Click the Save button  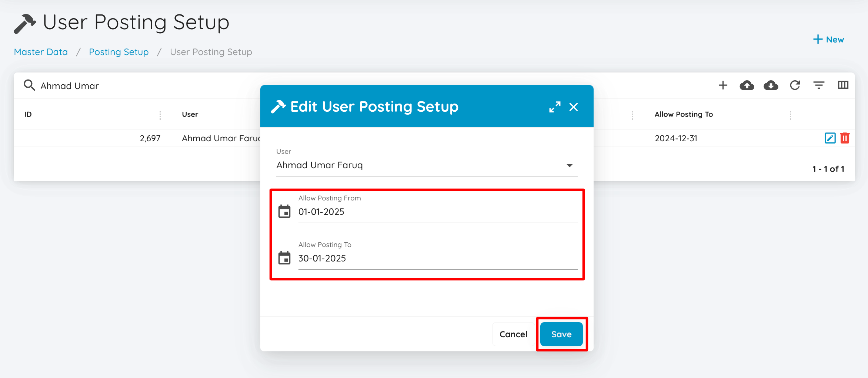[x=561, y=334]
